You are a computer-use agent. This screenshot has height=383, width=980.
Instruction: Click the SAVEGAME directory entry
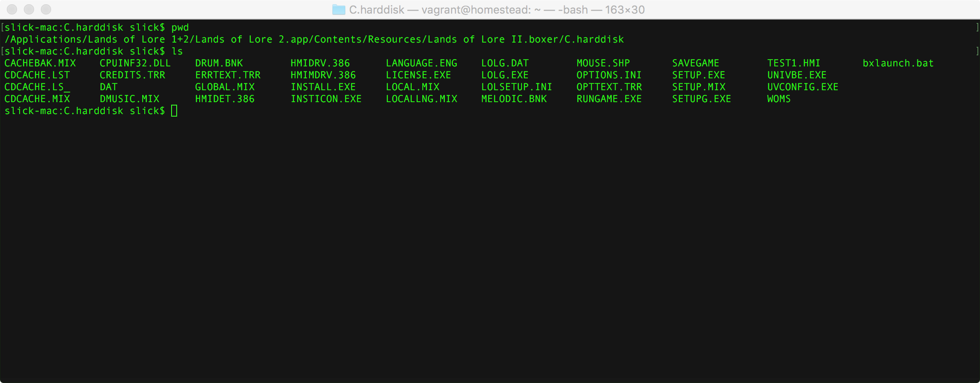[x=696, y=63]
